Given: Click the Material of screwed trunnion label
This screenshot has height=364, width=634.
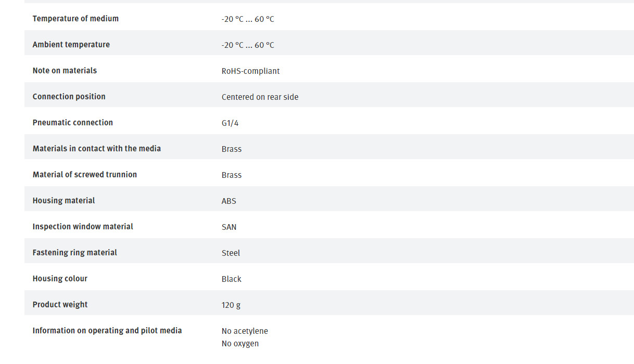Looking at the screenshot, I should [x=85, y=175].
